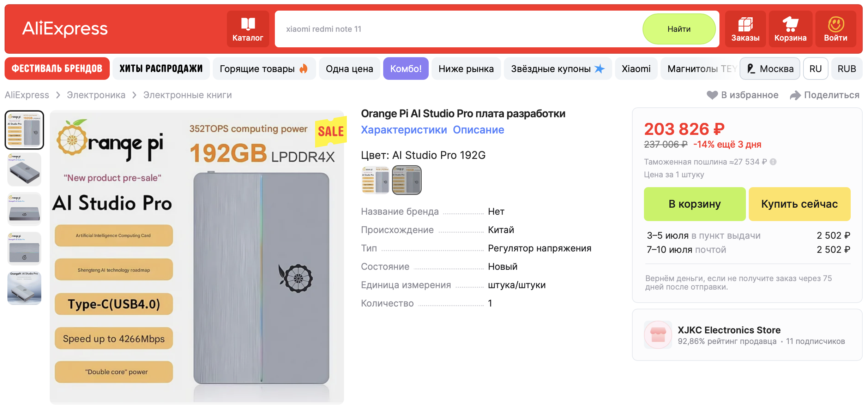Click the 92,86% рейтинг продавца text
This screenshot has width=868, height=416.
tap(727, 341)
